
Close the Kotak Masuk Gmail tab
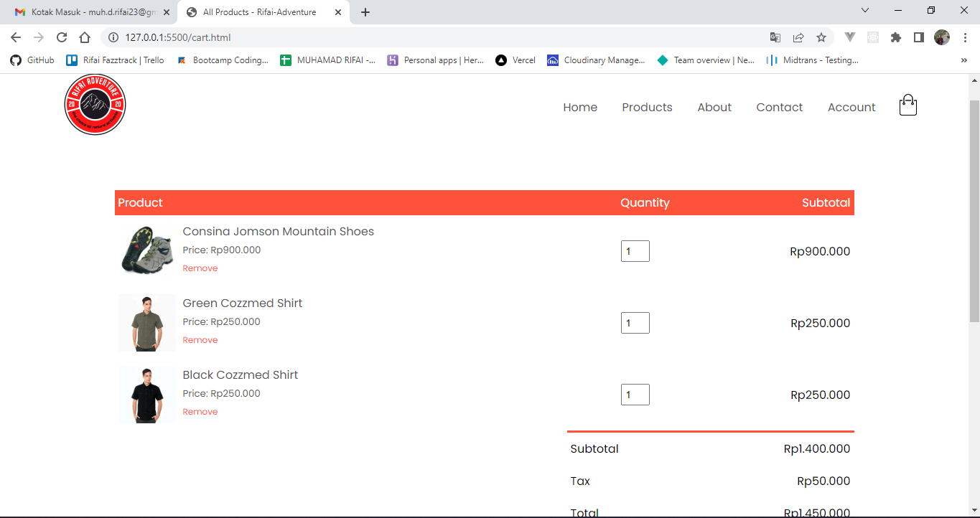(x=167, y=12)
